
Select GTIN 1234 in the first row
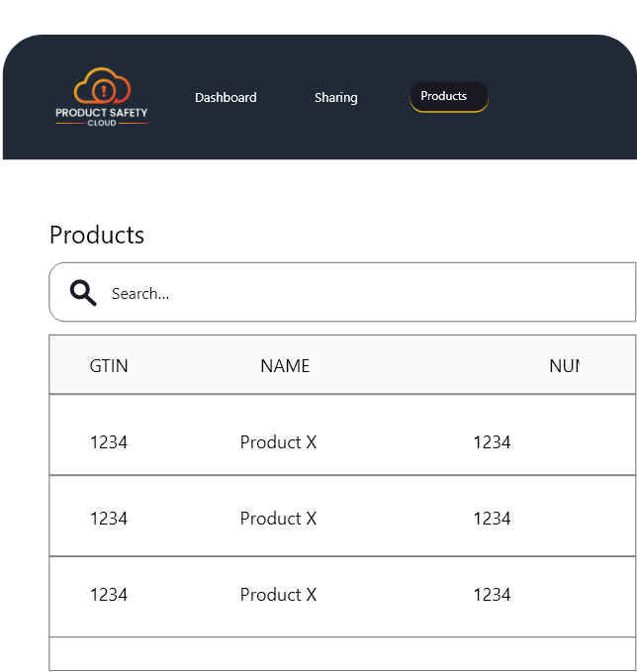coord(109,442)
